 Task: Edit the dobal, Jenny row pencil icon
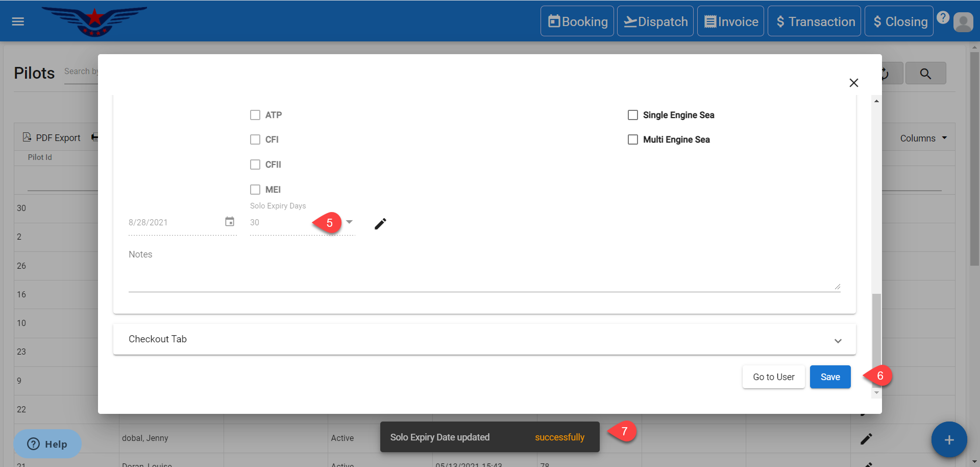[x=866, y=439]
